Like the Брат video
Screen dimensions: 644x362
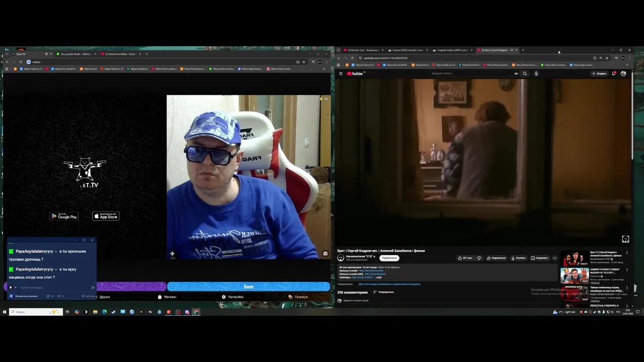465,258
